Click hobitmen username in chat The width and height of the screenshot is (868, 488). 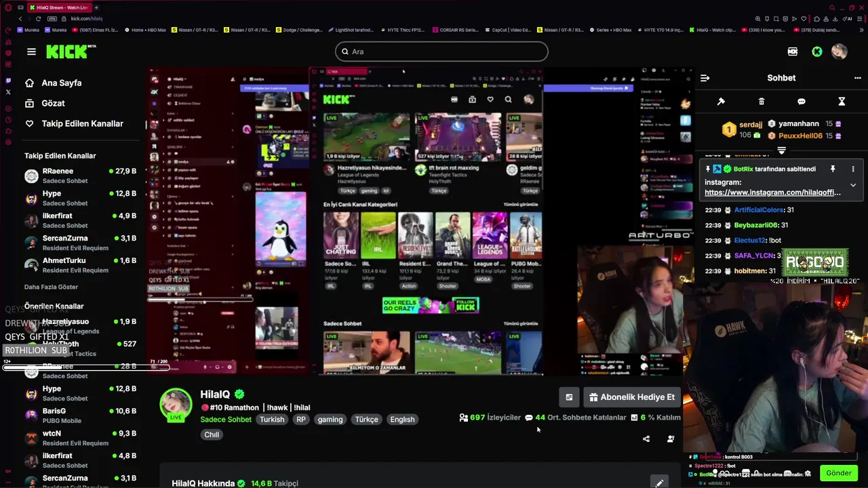point(750,270)
